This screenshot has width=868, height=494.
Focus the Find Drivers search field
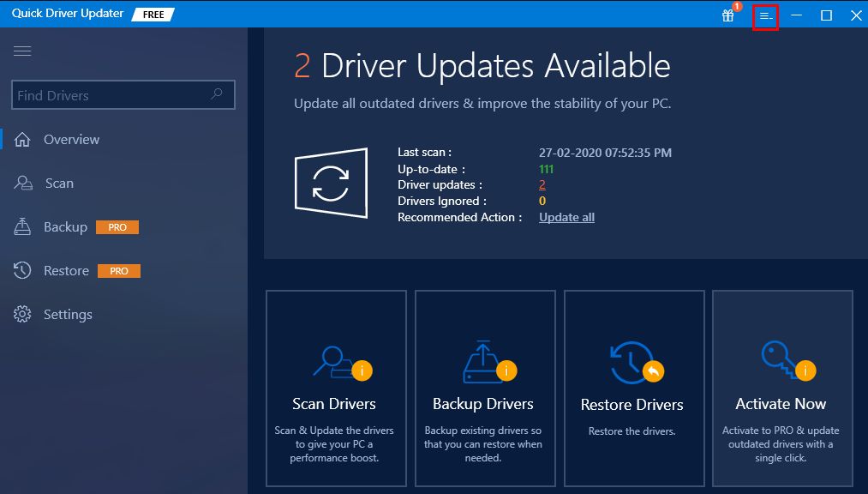[x=123, y=94]
